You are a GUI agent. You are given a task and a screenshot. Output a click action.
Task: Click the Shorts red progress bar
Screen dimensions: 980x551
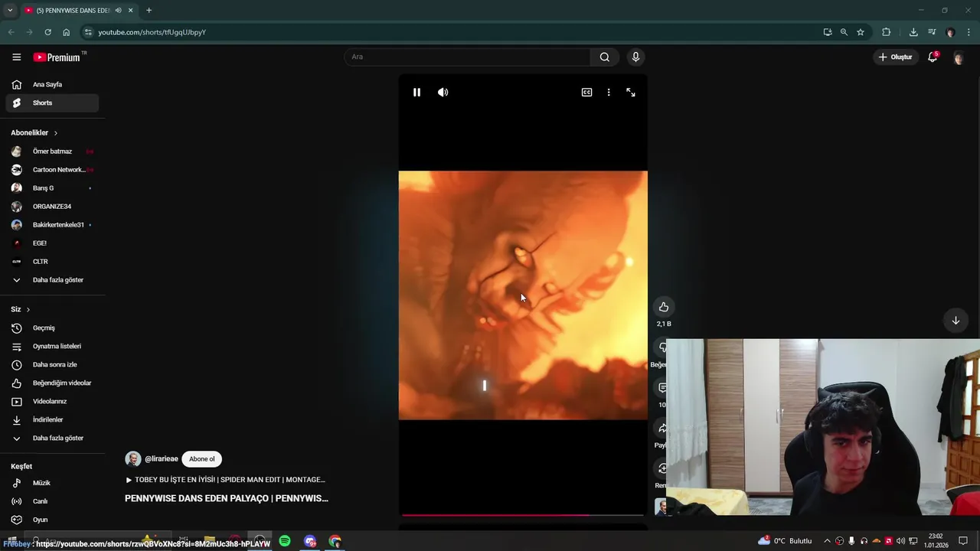(523, 515)
